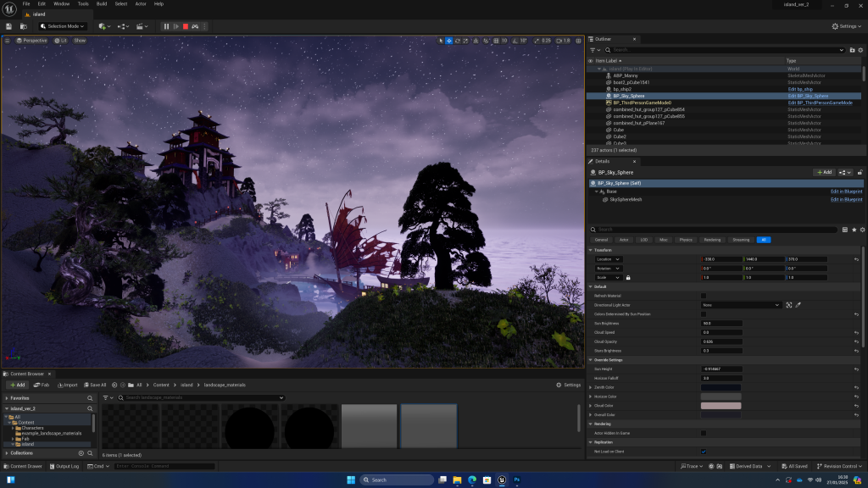868x488 pixels.
Task: Open the camera speed setting 1.8
Action: pos(563,41)
